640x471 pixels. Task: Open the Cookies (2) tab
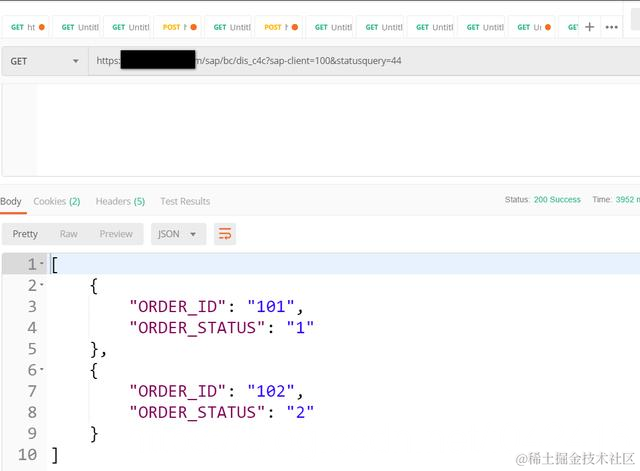click(57, 201)
